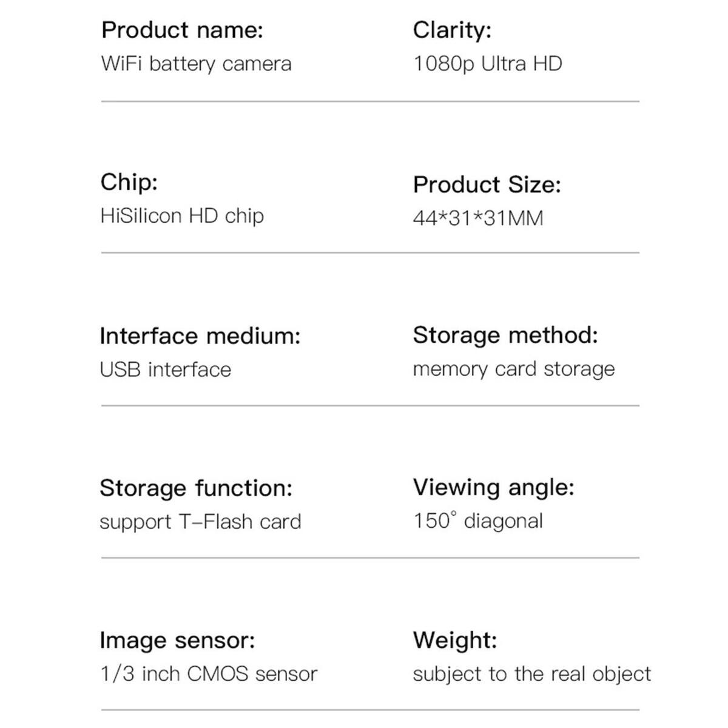This screenshot has height=728, width=728.
Task: Select the 'WiFi battery camera' text
Action: pos(196,64)
